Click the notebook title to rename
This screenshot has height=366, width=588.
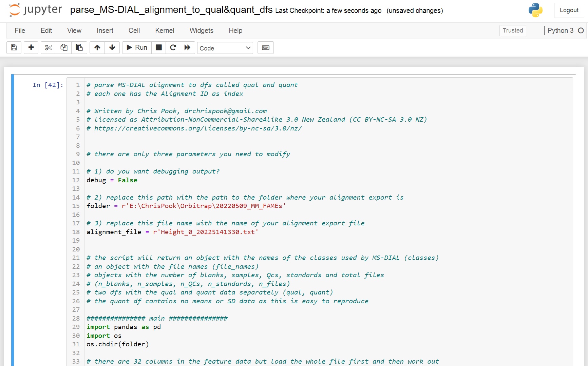click(171, 10)
